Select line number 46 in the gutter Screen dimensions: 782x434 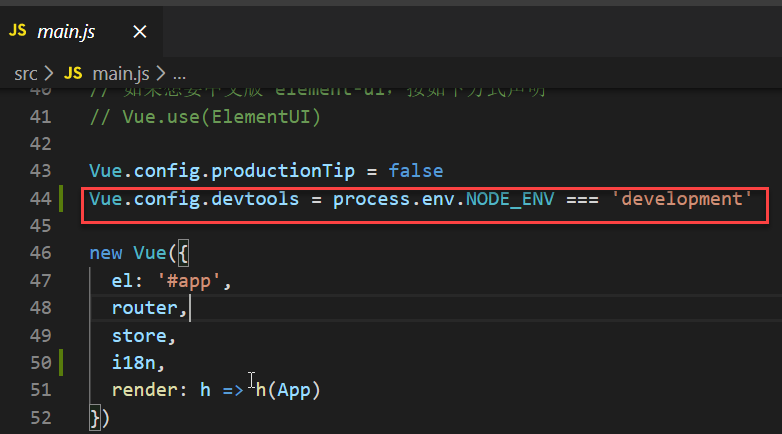[x=40, y=253]
